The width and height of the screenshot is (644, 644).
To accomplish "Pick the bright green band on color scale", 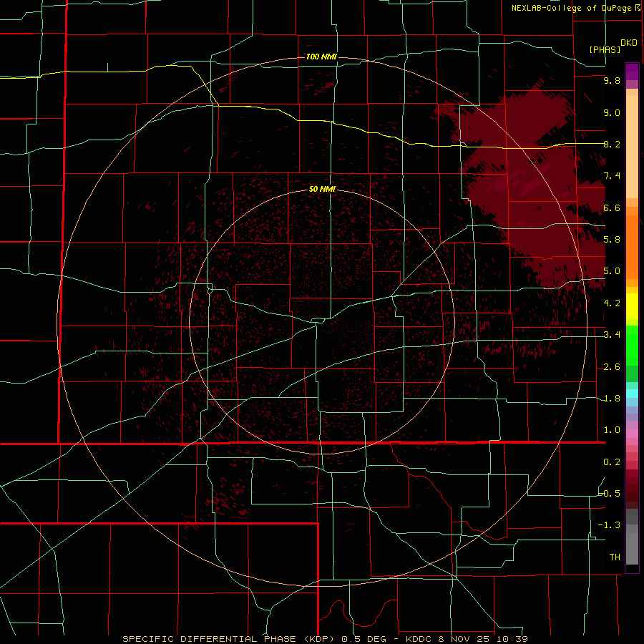I will [632, 346].
